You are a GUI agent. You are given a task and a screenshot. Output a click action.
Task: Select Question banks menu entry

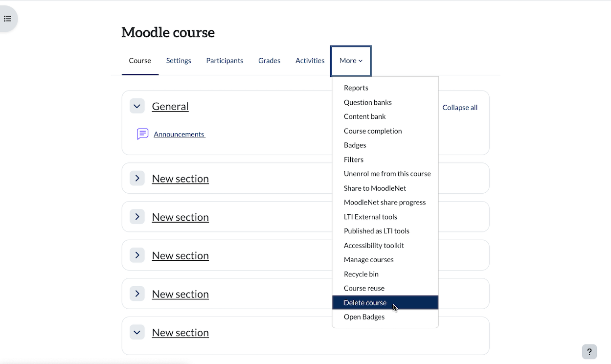click(367, 102)
